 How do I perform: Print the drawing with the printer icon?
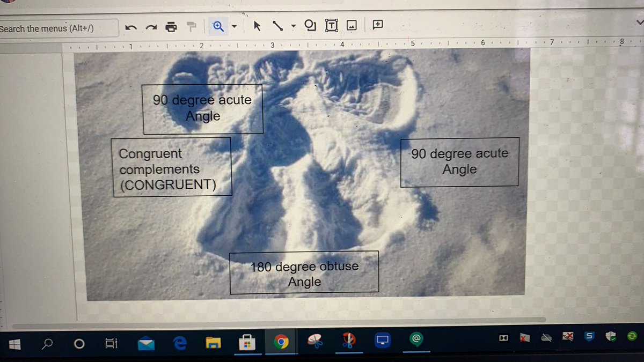coord(171,27)
